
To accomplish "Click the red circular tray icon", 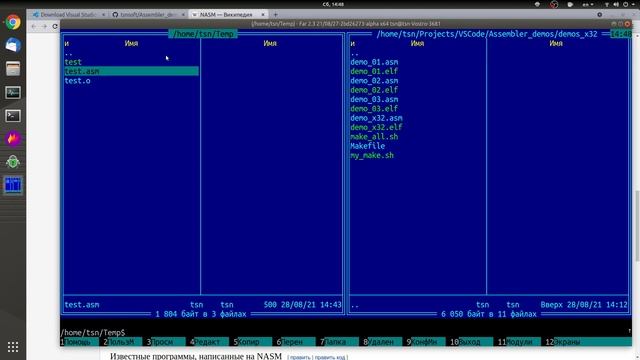I will coord(554,4).
